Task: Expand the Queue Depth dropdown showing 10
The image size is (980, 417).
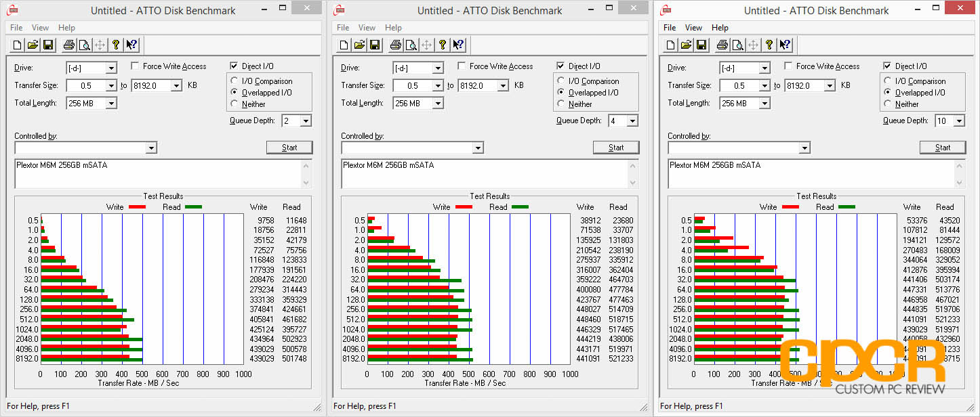Action: pos(959,120)
